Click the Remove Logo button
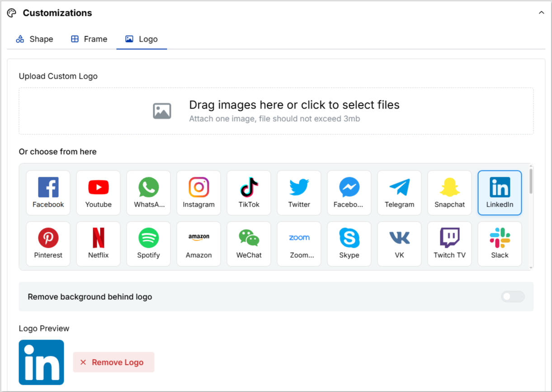This screenshot has height=392, width=552. click(x=113, y=362)
